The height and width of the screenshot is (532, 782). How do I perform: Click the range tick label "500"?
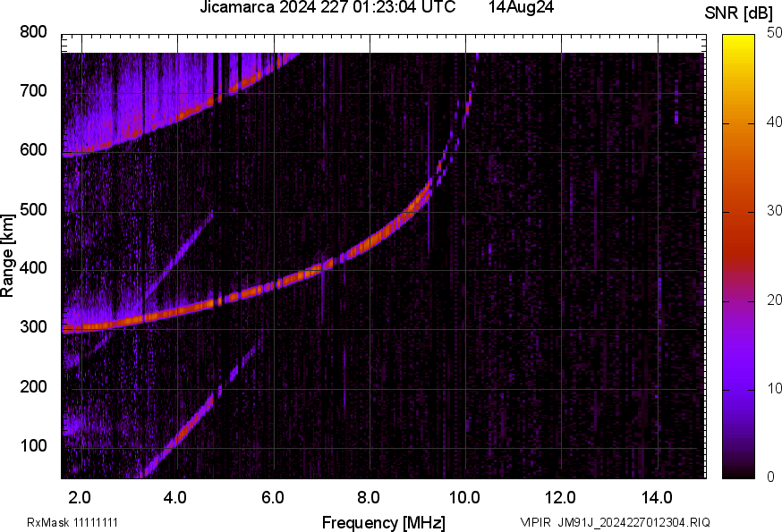pyautogui.click(x=33, y=209)
